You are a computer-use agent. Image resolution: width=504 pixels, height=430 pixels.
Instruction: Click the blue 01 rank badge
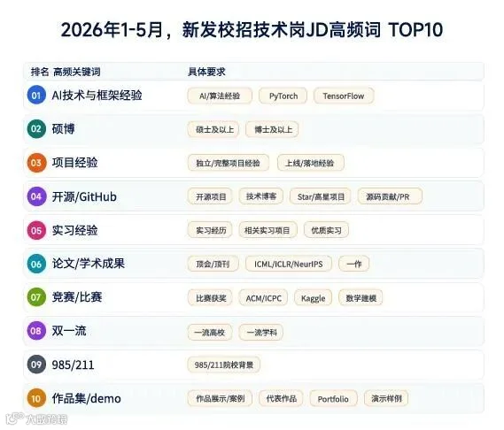pyautogui.click(x=36, y=96)
